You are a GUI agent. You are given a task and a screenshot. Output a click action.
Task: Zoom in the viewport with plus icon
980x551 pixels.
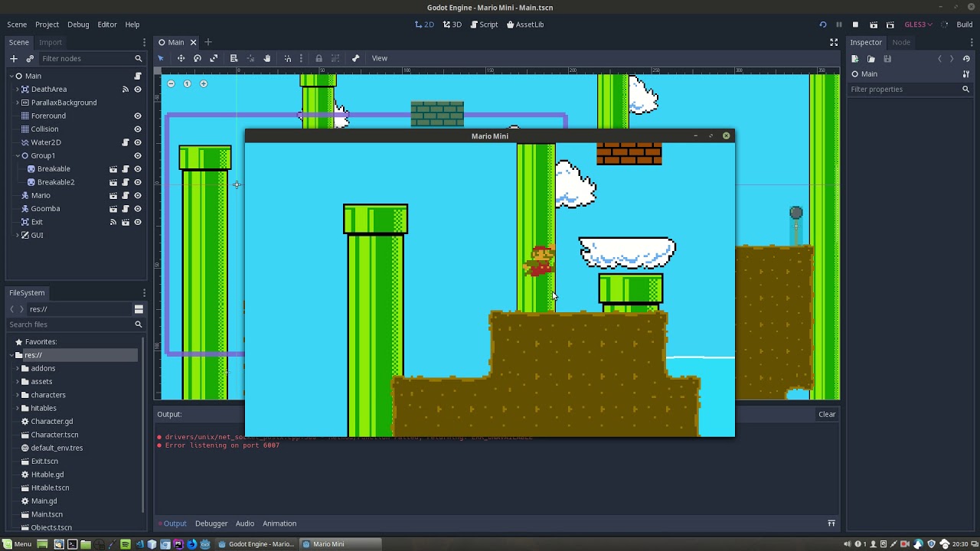click(204, 83)
